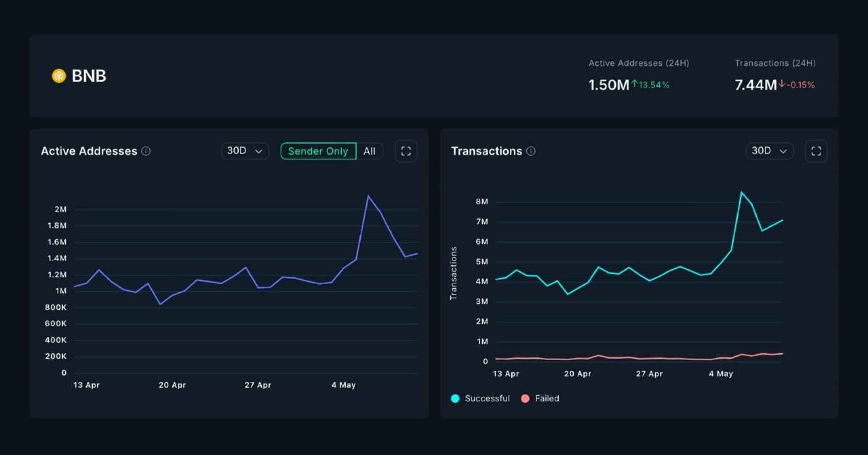Screen dimensions: 868x455
Task: Expand Transactions chart to fullscreen
Action: point(816,151)
